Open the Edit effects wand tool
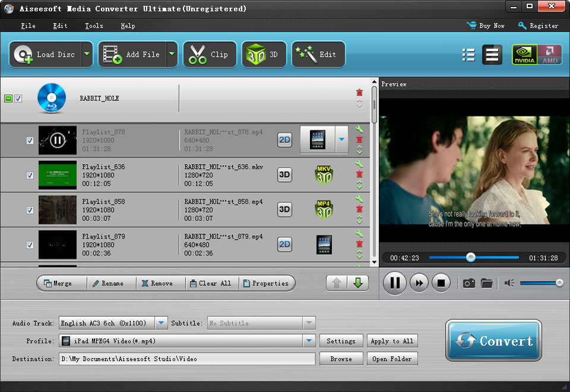This screenshot has width=570, height=392. pos(318,55)
